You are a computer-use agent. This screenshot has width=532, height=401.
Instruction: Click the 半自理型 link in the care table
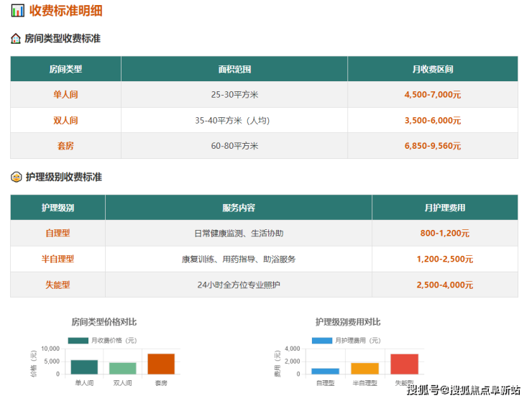(58, 259)
